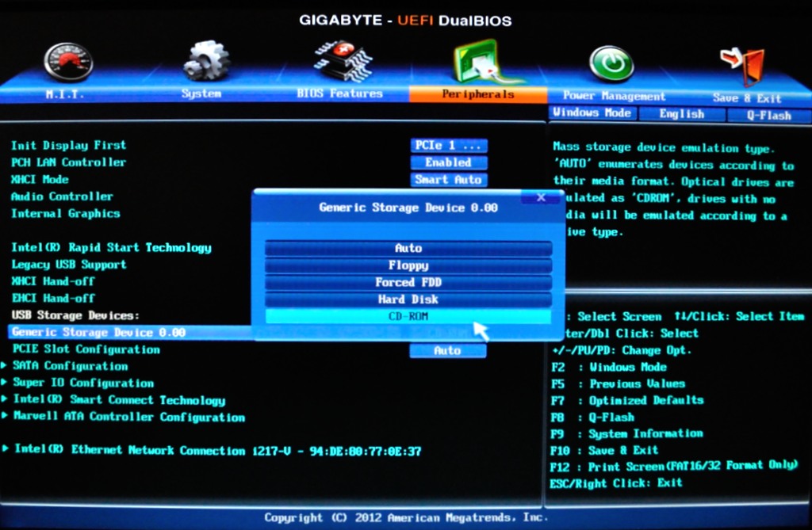Click the F10 Save & Exit help line

point(604,450)
